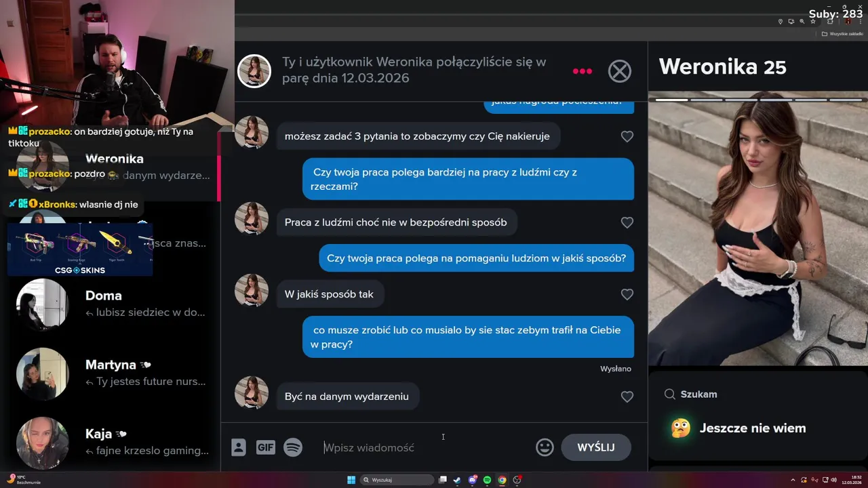Viewport: 868px width, 488px height.
Task: Share a Spotify song icon
Action: tap(293, 447)
